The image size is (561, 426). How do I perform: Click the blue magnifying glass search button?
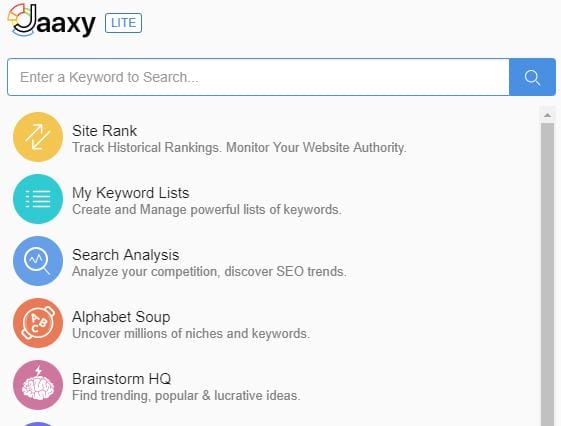tap(532, 77)
